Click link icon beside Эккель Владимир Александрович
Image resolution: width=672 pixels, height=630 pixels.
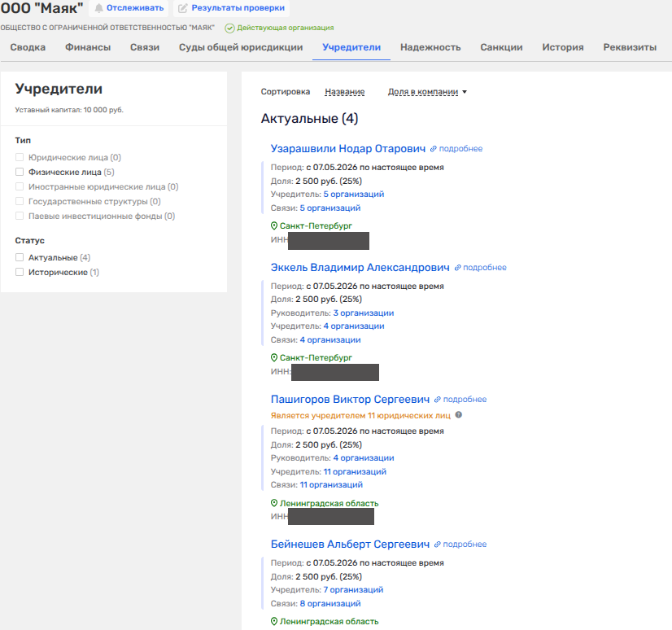(457, 268)
